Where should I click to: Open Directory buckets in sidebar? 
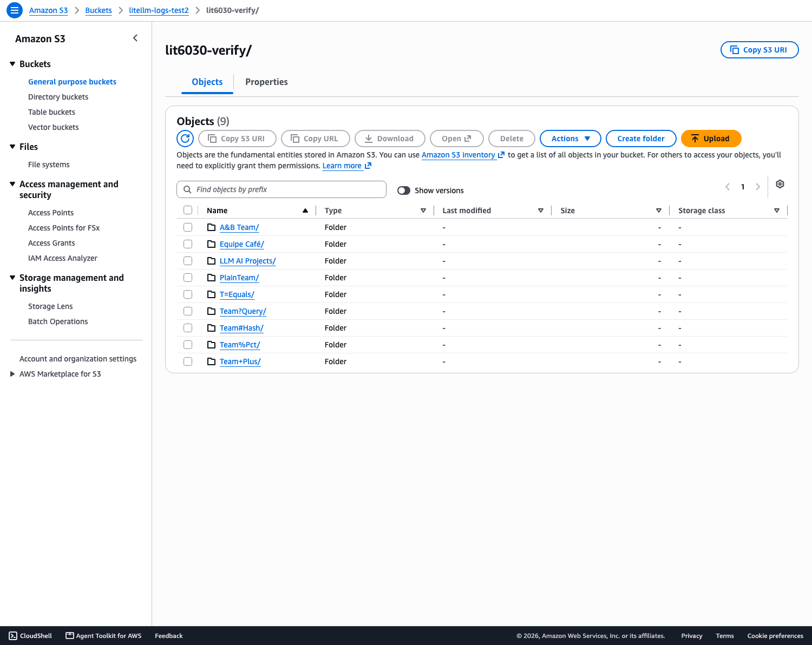pyautogui.click(x=58, y=97)
